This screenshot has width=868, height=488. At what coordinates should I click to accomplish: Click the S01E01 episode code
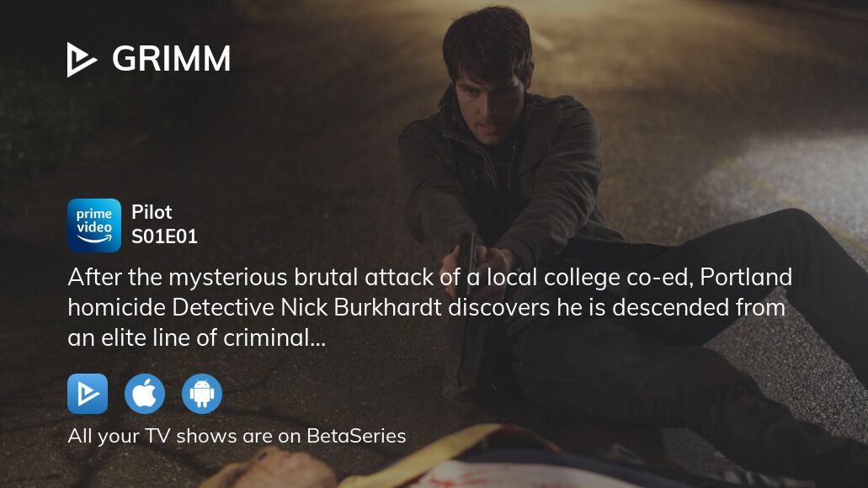click(164, 236)
